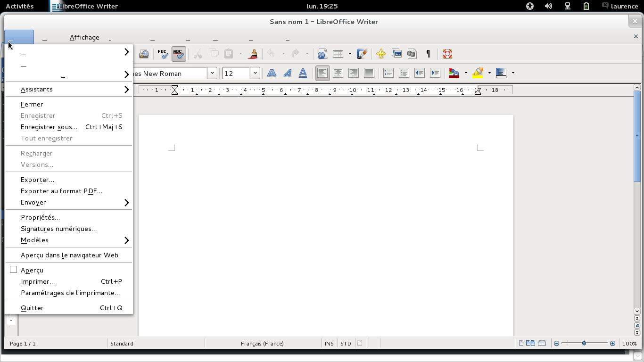644x362 pixels.
Task: Click the Decrease Indent icon
Action: pos(420,73)
